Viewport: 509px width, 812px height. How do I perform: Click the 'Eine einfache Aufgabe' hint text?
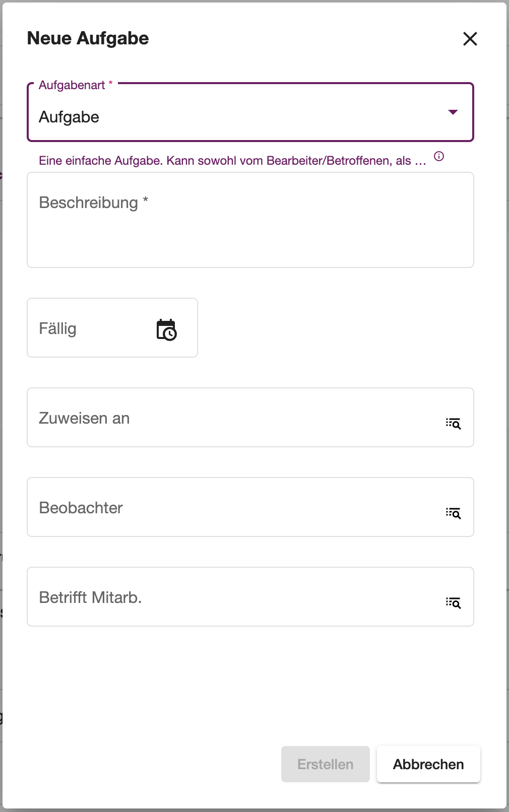point(232,161)
